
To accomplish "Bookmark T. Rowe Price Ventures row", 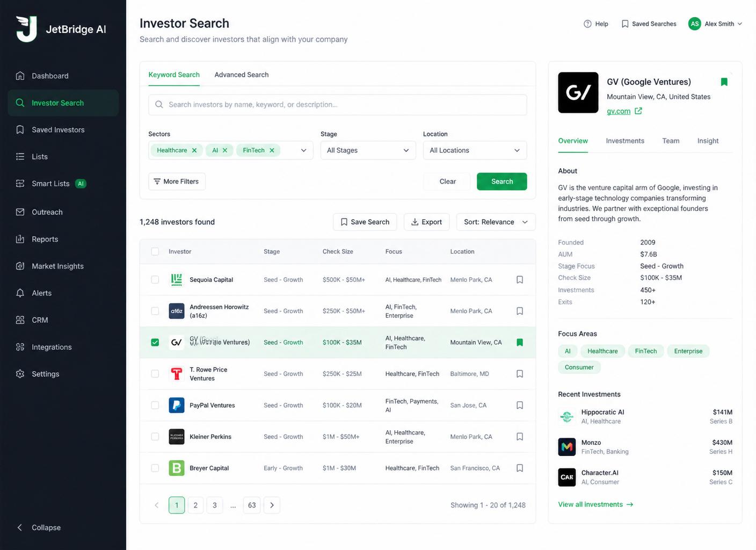I will (520, 374).
